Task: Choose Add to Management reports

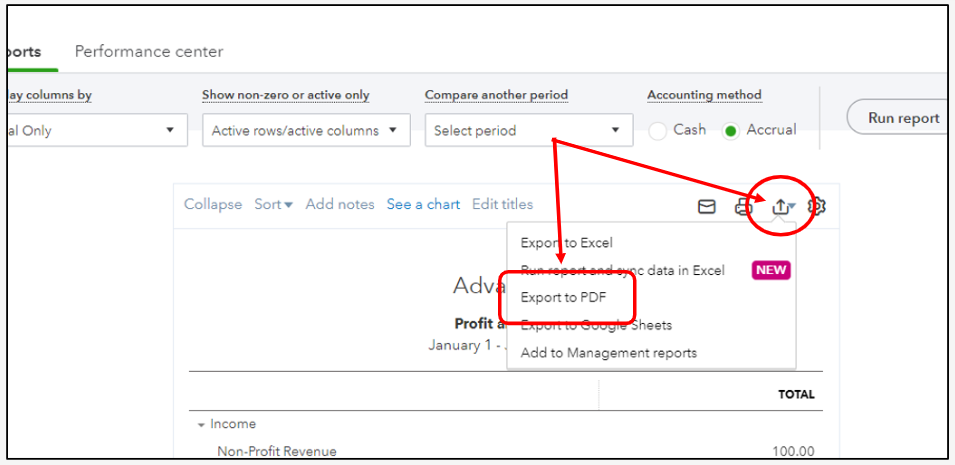Action: coord(608,353)
